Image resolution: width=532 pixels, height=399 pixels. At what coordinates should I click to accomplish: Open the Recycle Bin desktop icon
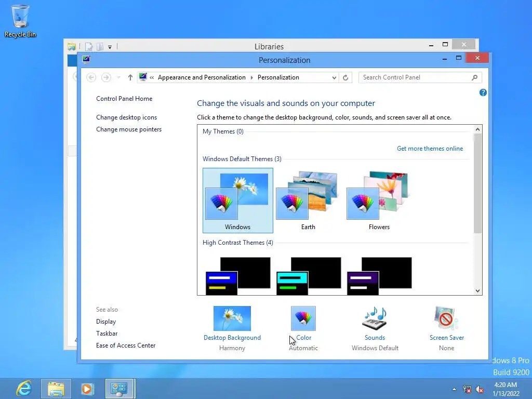pos(20,21)
